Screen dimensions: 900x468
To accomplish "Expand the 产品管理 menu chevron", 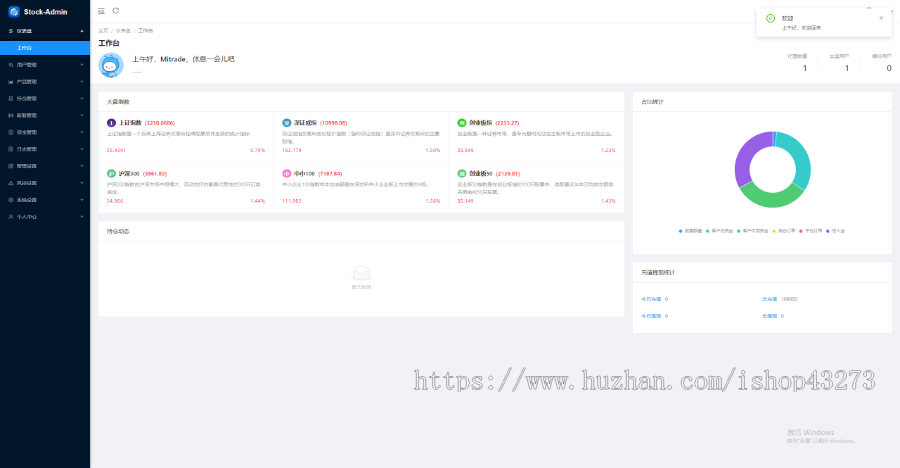I will click(82, 82).
